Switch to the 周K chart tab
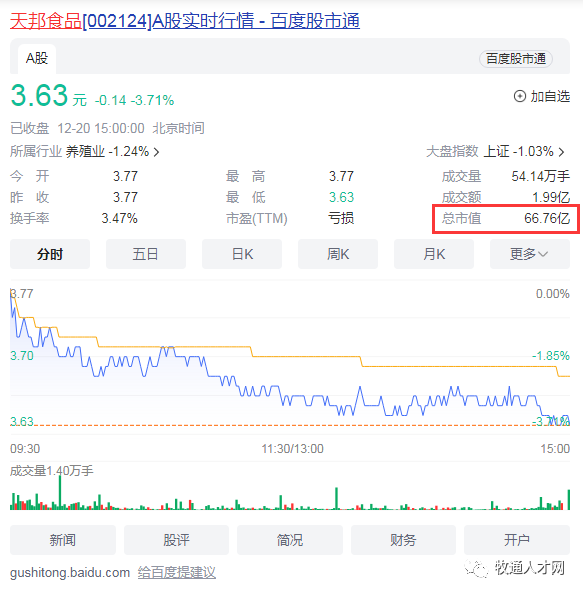The height and width of the screenshot is (594, 583). tap(338, 254)
